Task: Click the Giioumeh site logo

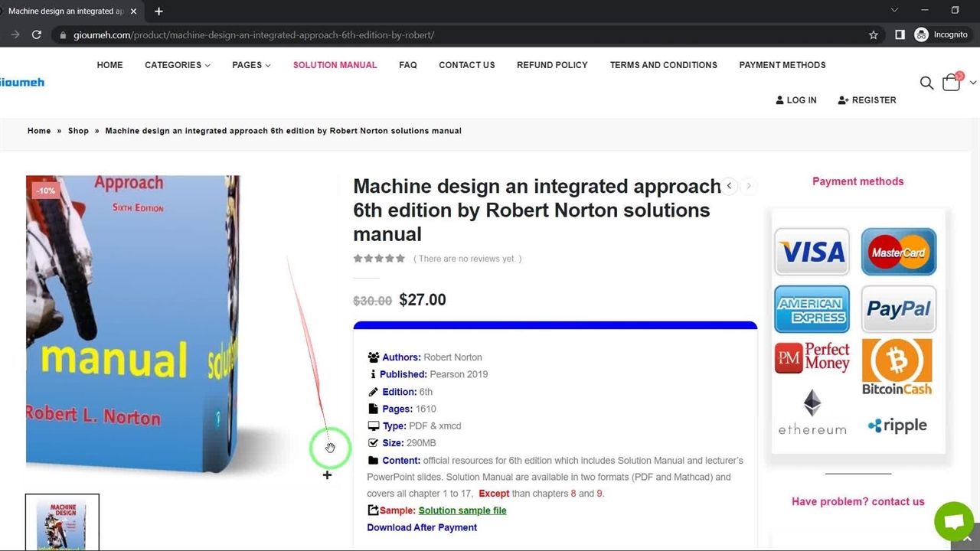Action: pos(22,82)
